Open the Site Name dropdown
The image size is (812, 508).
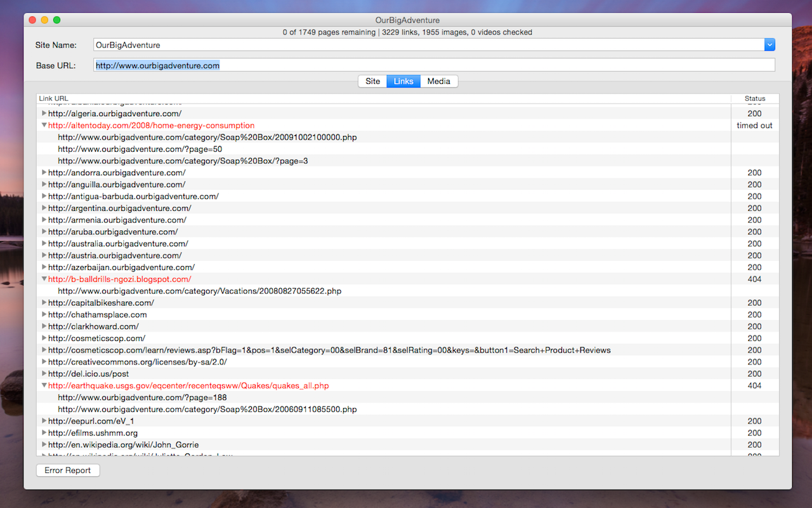tap(769, 44)
